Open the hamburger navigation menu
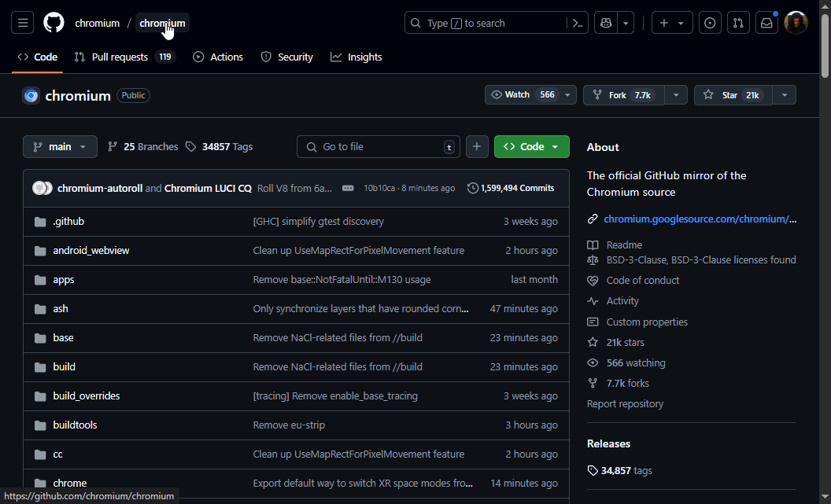Viewport: 831px width, 504px height. point(22,23)
